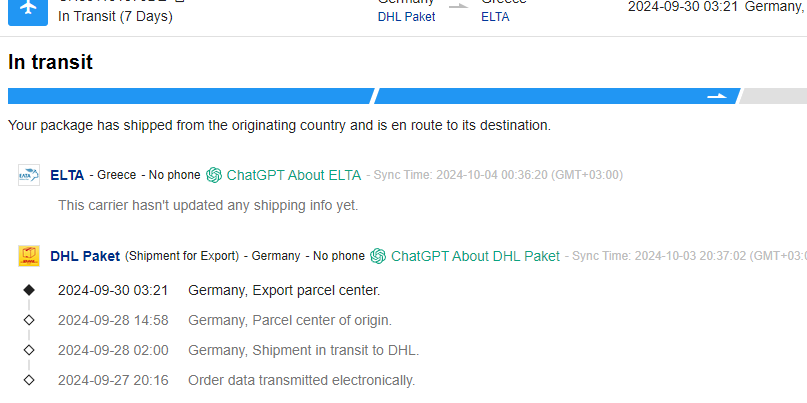Screen dimensions: 807x403
Task: Click the DHL Paket carrier logo icon
Action: (29, 256)
